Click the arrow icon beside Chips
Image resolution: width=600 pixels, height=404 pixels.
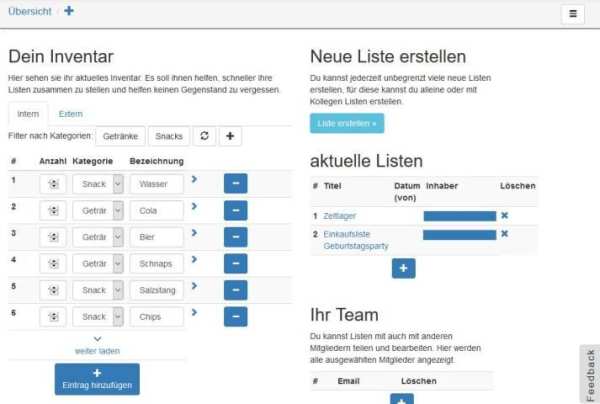click(194, 313)
